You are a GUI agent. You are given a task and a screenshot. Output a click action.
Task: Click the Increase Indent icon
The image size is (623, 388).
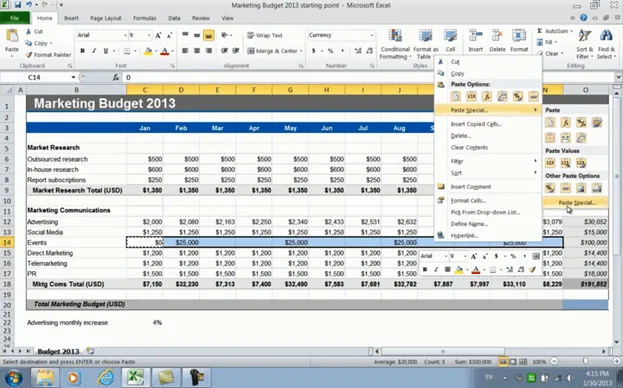[x=236, y=51]
